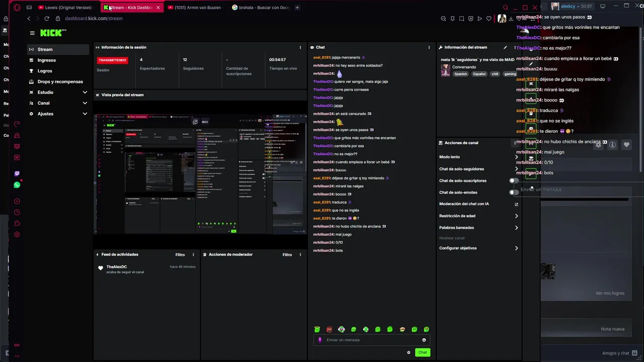Switch to brohala Google search tab

(x=261, y=8)
